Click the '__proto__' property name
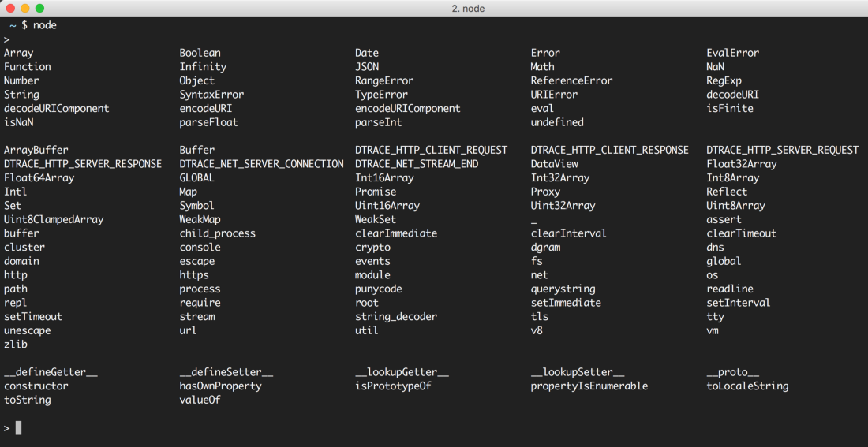868x447 pixels. point(733,372)
